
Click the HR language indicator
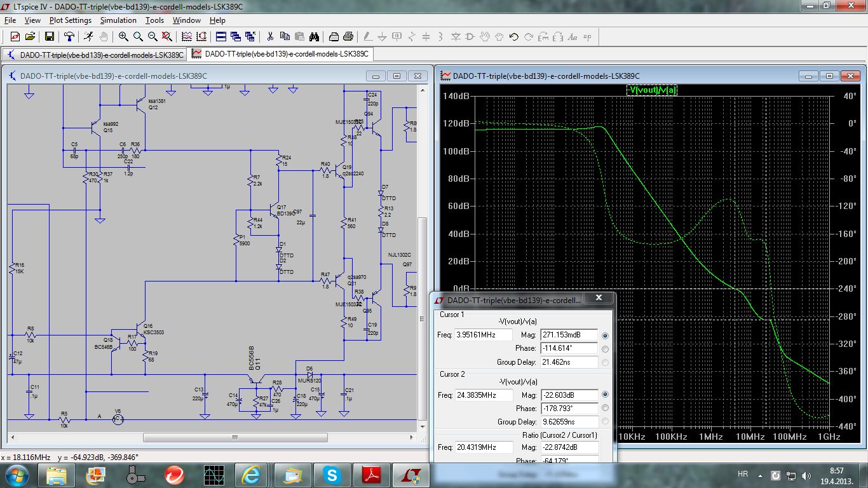click(x=742, y=475)
